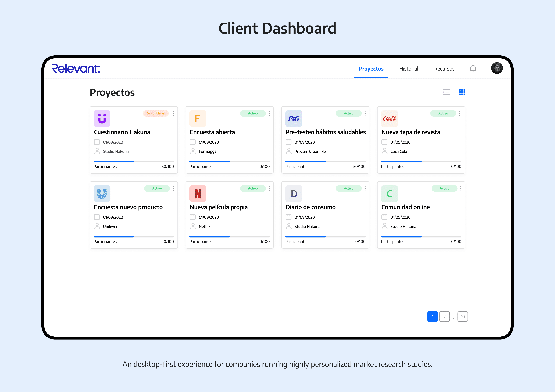Open Pre-testeo hábitos saludables project title
The width and height of the screenshot is (555, 392).
[x=326, y=132]
